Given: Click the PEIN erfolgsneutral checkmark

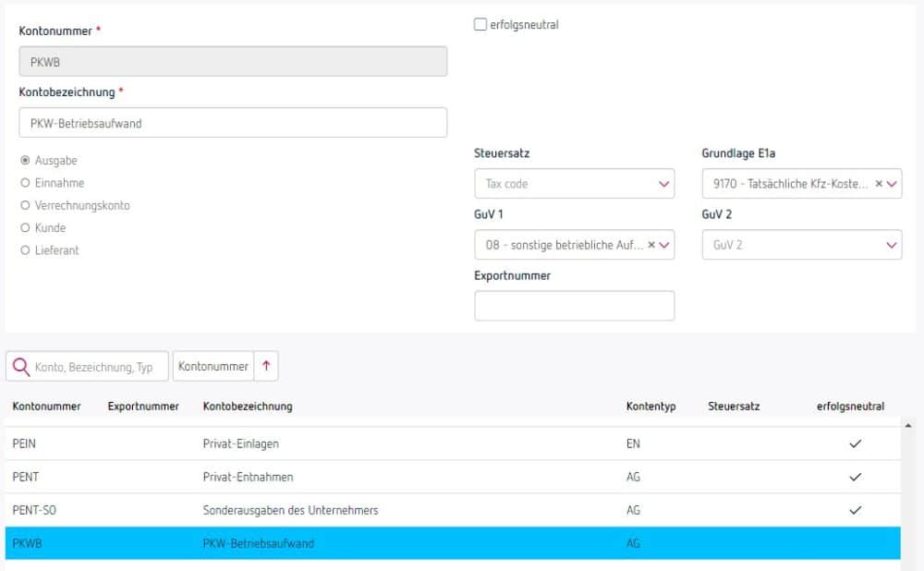Looking at the screenshot, I should coord(855,444).
